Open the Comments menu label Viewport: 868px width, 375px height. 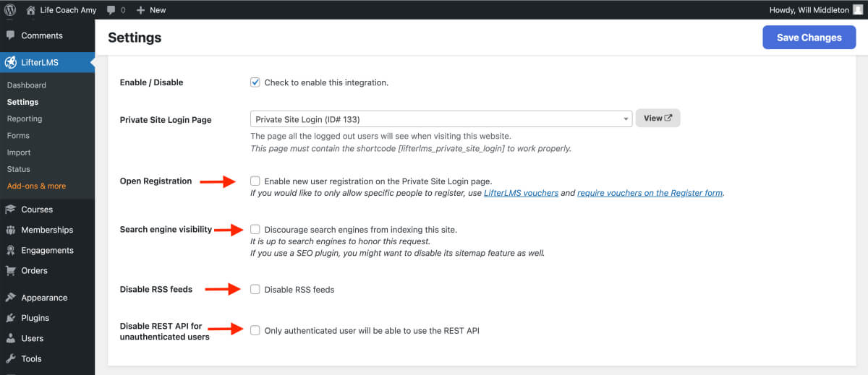(42, 35)
